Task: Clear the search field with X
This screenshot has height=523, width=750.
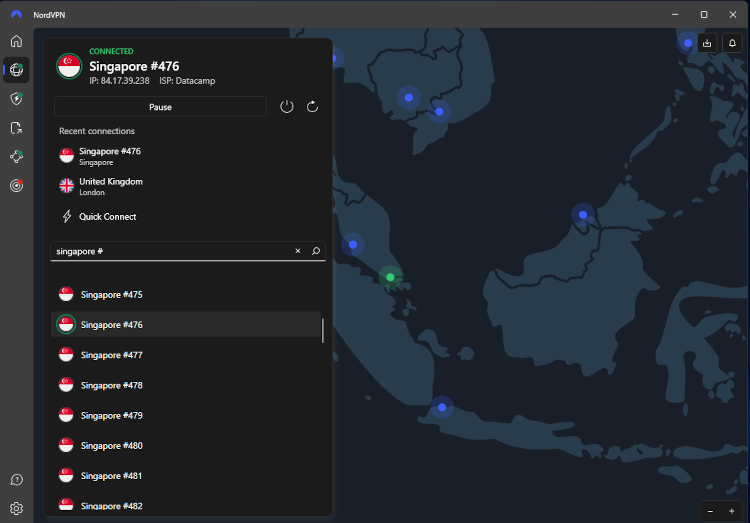Action: coord(298,251)
